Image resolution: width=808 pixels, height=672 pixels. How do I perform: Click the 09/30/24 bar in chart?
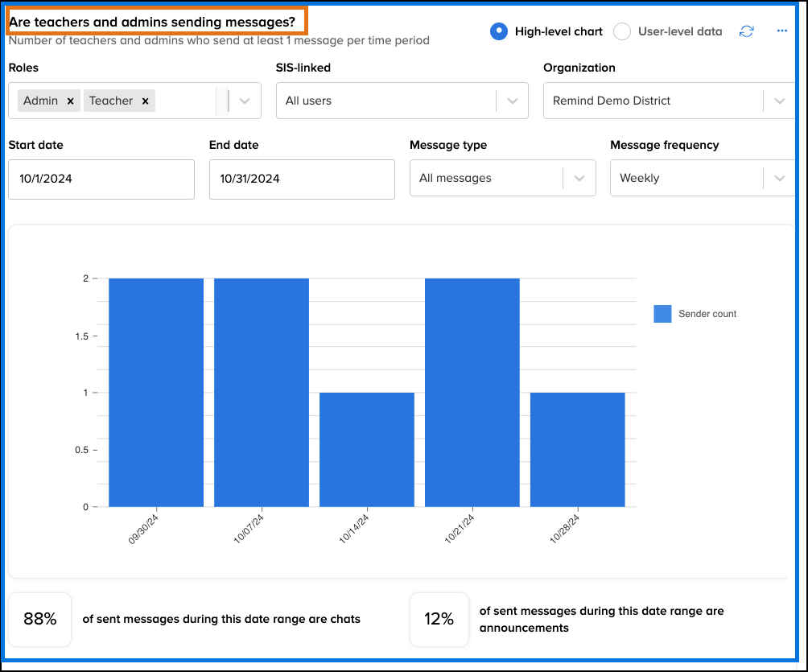[156, 392]
